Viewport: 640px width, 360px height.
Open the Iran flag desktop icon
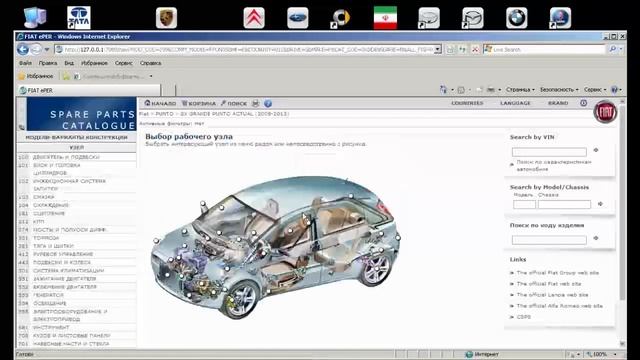(385, 18)
